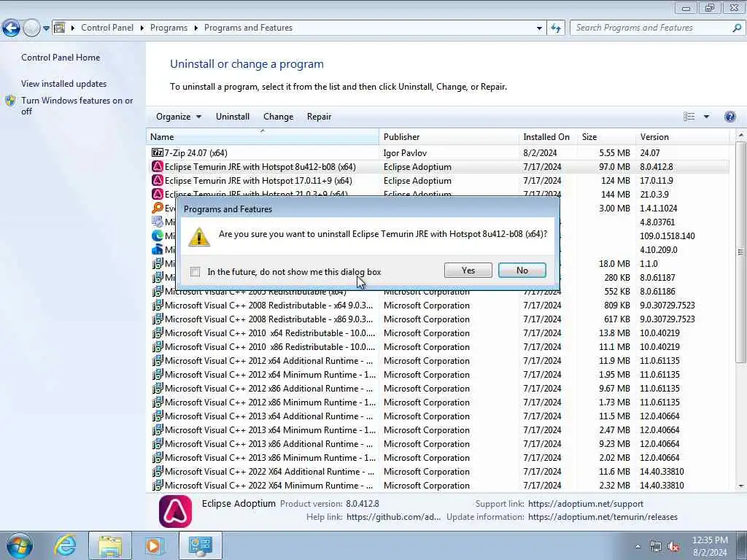747x560 pixels.
Task: Click icon of Visual C++ 2013 x64 Additional Runtime
Action: pos(158,416)
